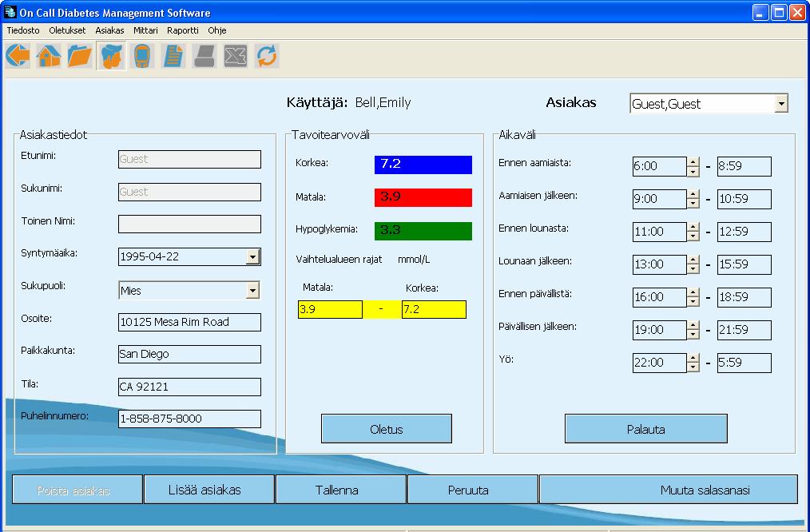Open the Syntymäaika date dropdown arrow
Viewport: 810px width, 532px height.
tap(252, 256)
